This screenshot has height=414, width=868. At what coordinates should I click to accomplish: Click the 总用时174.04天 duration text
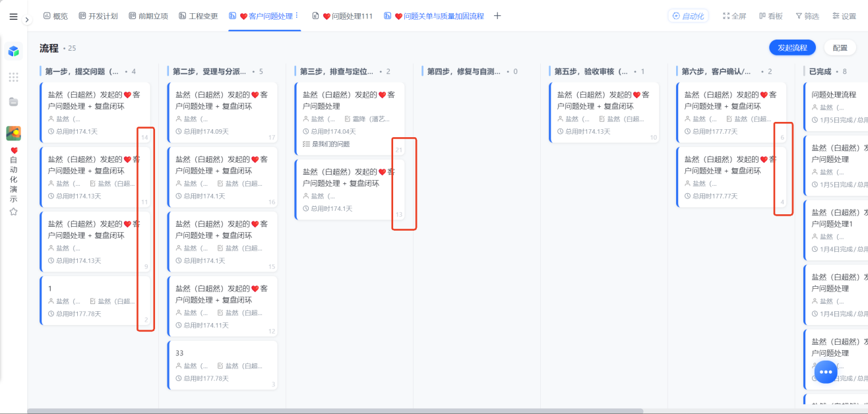[333, 131]
